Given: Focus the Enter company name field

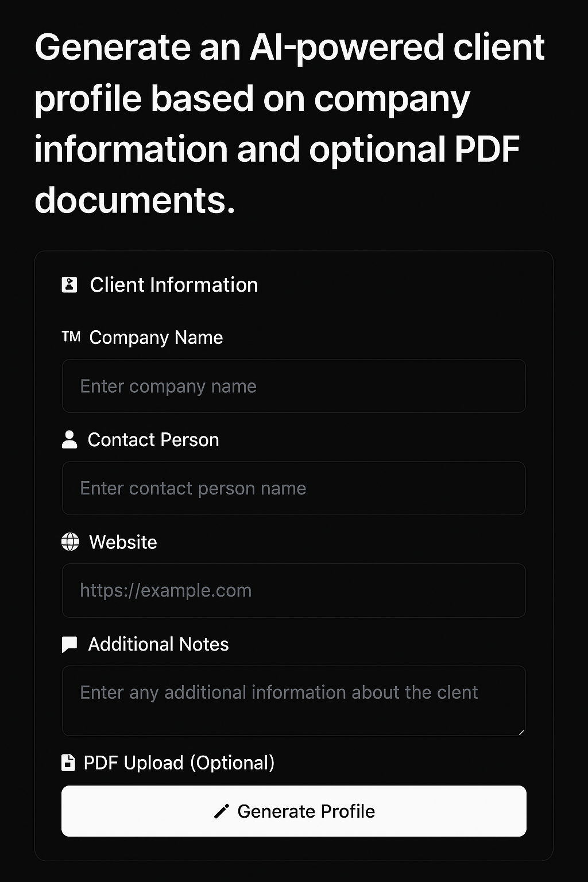Looking at the screenshot, I should [x=293, y=386].
